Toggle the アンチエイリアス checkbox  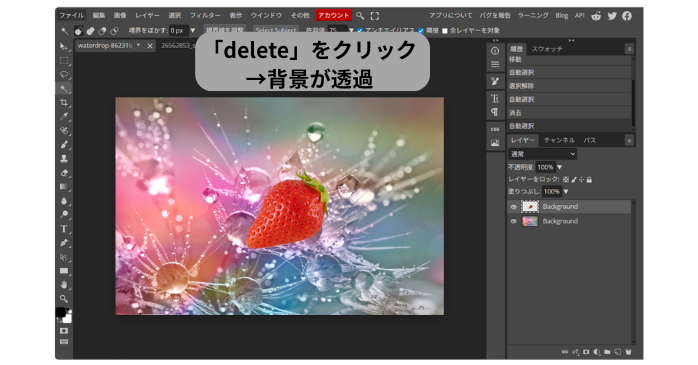coord(360,31)
